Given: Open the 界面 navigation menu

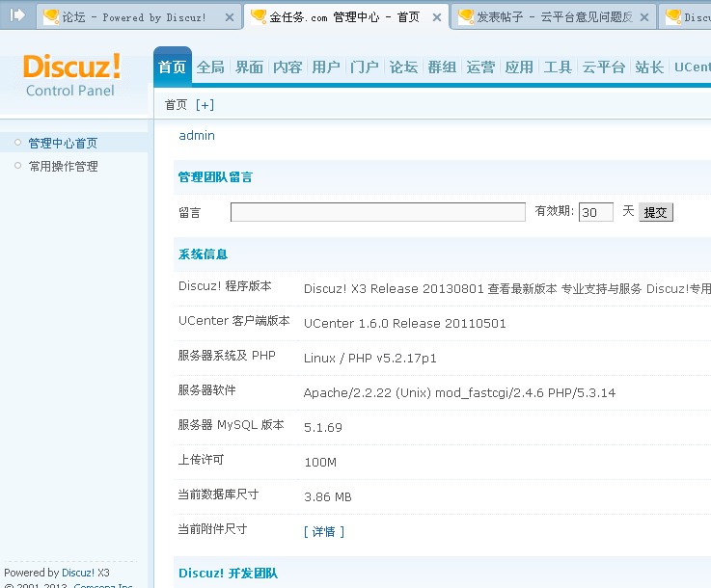Looking at the screenshot, I should click(249, 67).
